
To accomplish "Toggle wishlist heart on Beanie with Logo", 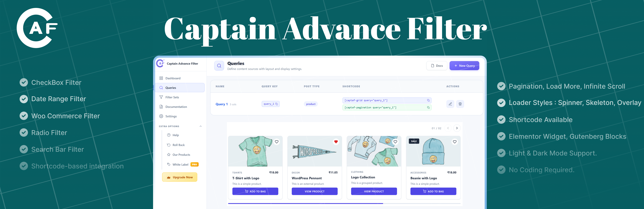I will pyautogui.click(x=454, y=142).
